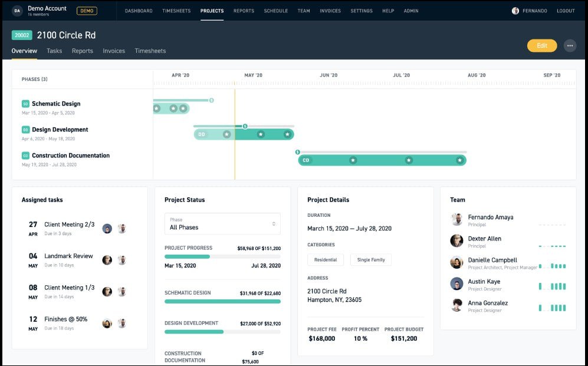The width and height of the screenshot is (588, 366).
Task: Click the dollar marker above the Schematic Design bar
Action: [212, 100]
